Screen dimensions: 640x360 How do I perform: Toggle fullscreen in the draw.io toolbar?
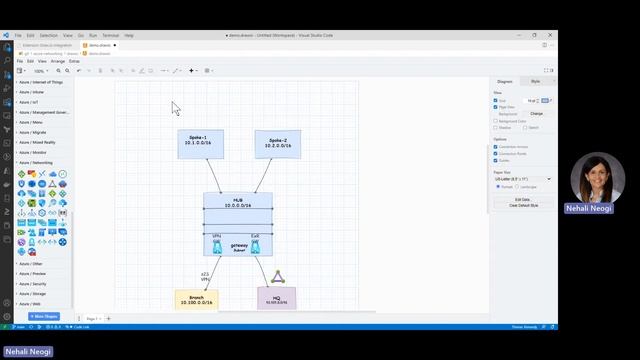point(546,71)
